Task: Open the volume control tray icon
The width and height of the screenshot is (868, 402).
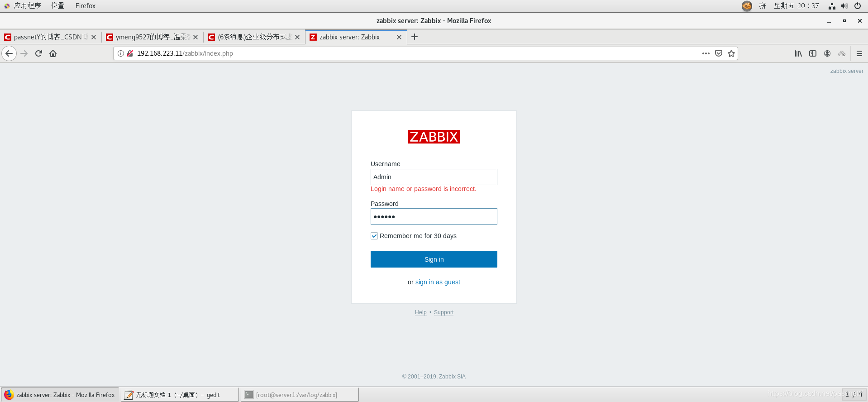Action: (x=844, y=6)
